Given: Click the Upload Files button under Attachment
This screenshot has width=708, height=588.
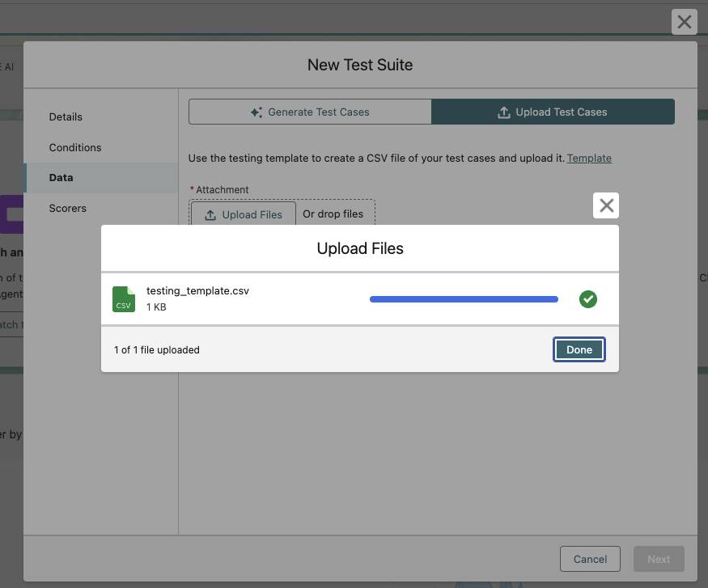Looking at the screenshot, I should [x=244, y=214].
